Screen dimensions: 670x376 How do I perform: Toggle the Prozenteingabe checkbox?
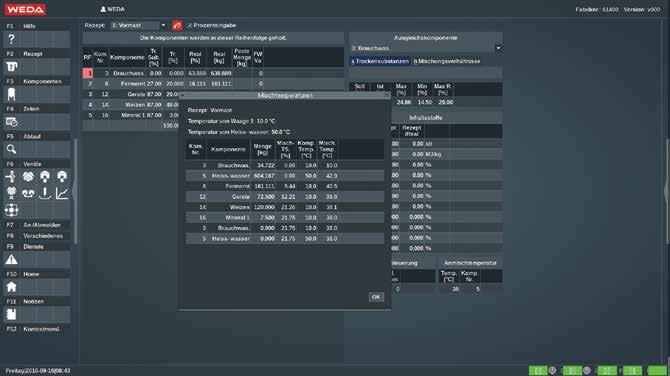190,26
